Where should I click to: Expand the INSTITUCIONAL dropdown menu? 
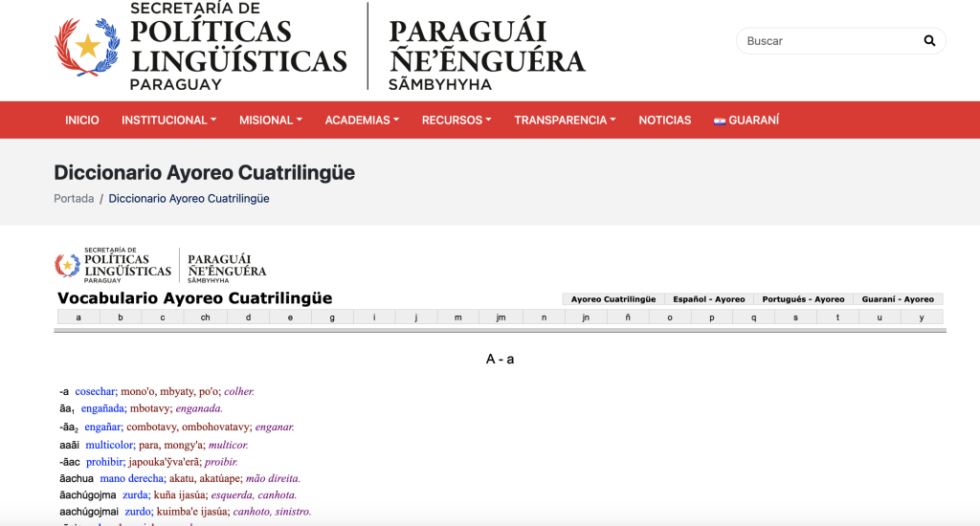point(168,120)
